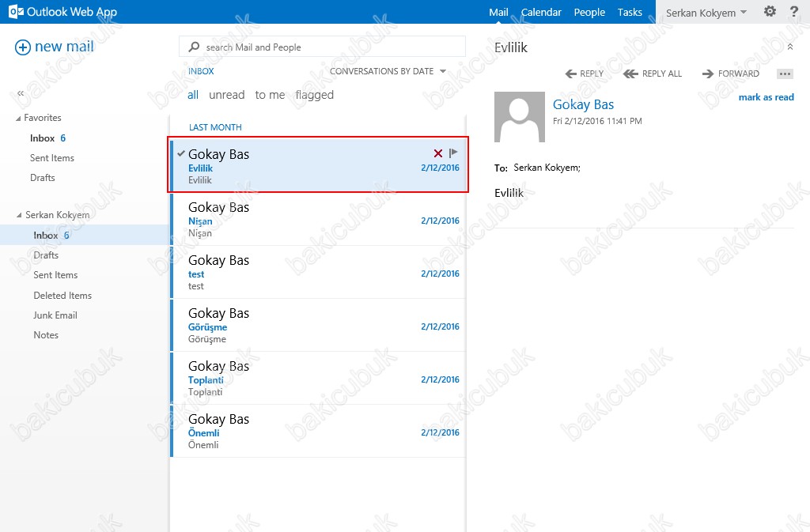
Task: Open Sent Items in Serkan Kokyem mailbox
Action: click(56, 275)
